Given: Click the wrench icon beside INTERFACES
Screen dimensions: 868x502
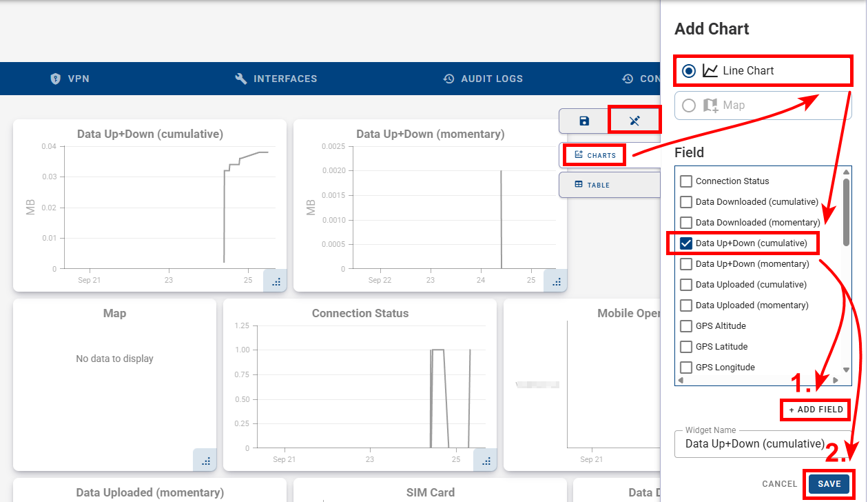Looking at the screenshot, I should coord(242,79).
